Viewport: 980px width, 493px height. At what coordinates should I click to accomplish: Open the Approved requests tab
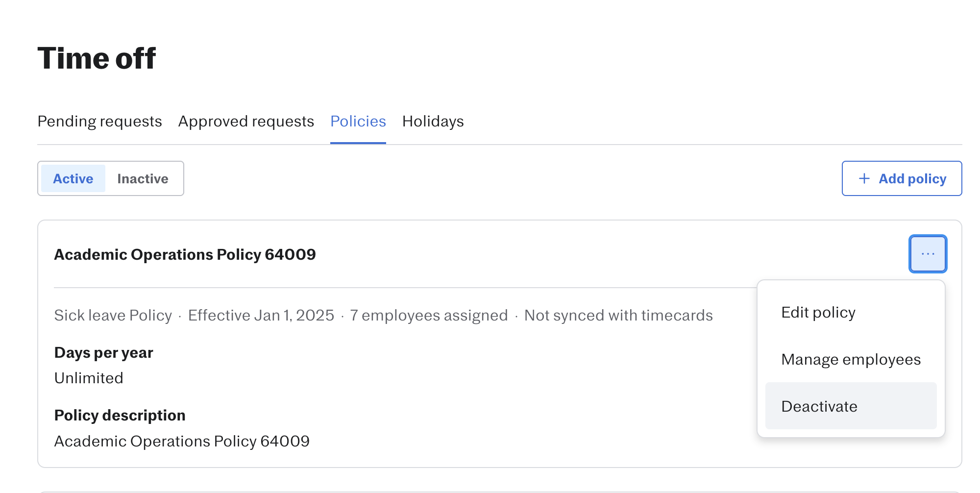246,121
